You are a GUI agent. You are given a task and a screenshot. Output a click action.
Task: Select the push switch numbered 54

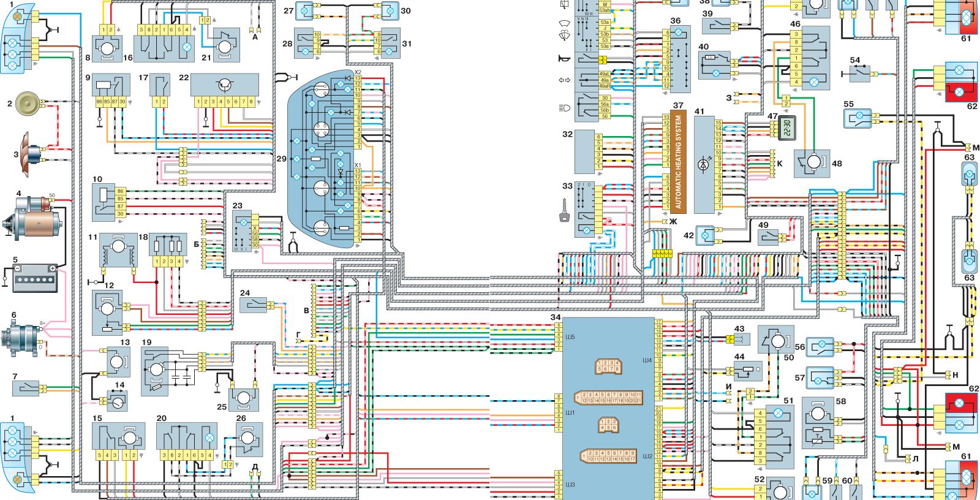coord(860,74)
